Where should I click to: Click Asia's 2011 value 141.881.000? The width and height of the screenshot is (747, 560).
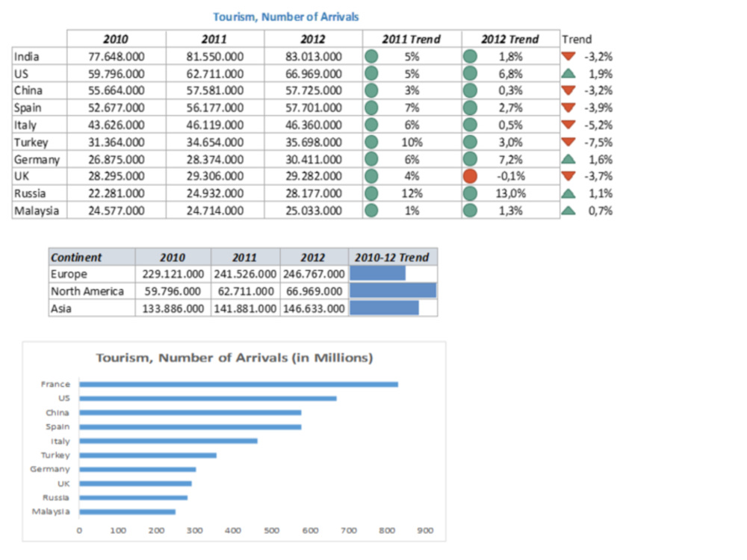click(x=245, y=308)
